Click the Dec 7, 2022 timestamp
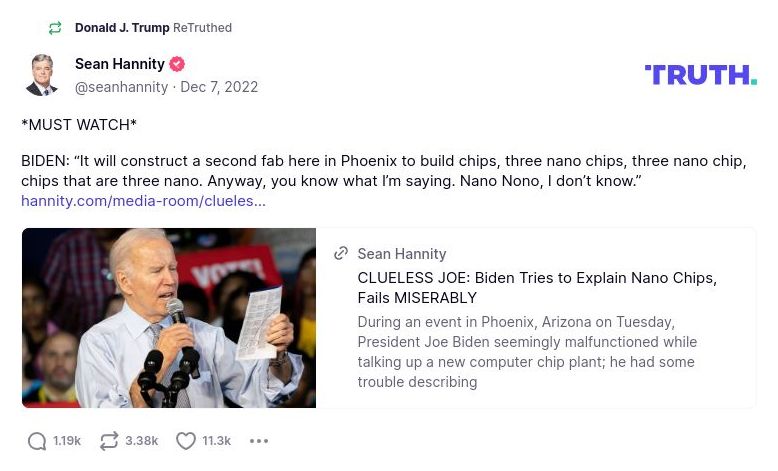Screen dimensions: 778x471 (x=219, y=87)
